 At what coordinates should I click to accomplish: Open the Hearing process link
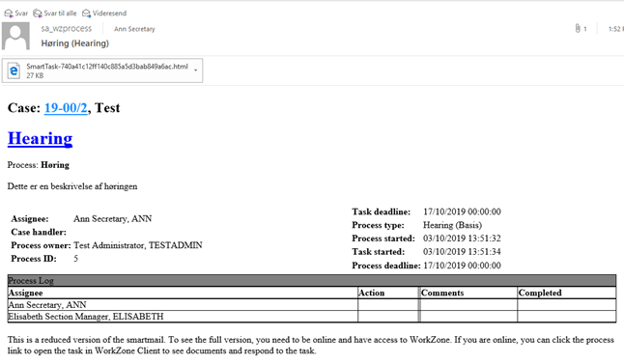(41, 138)
